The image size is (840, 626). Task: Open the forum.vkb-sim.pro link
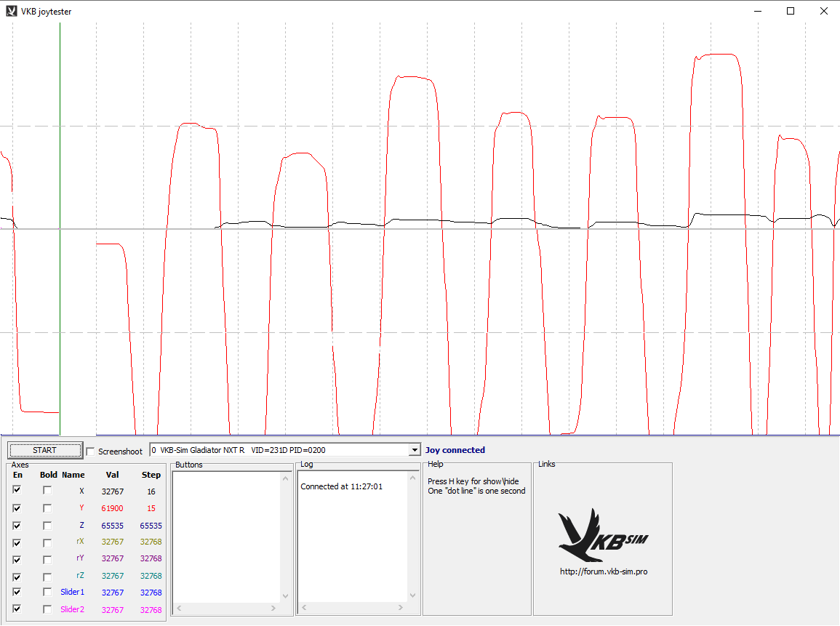click(x=603, y=571)
